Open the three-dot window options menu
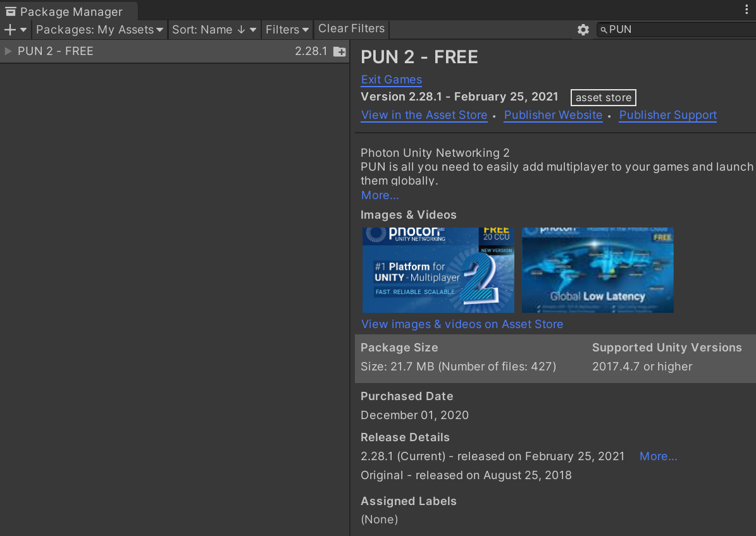Viewport: 756px width, 536px height. click(x=747, y=9)
